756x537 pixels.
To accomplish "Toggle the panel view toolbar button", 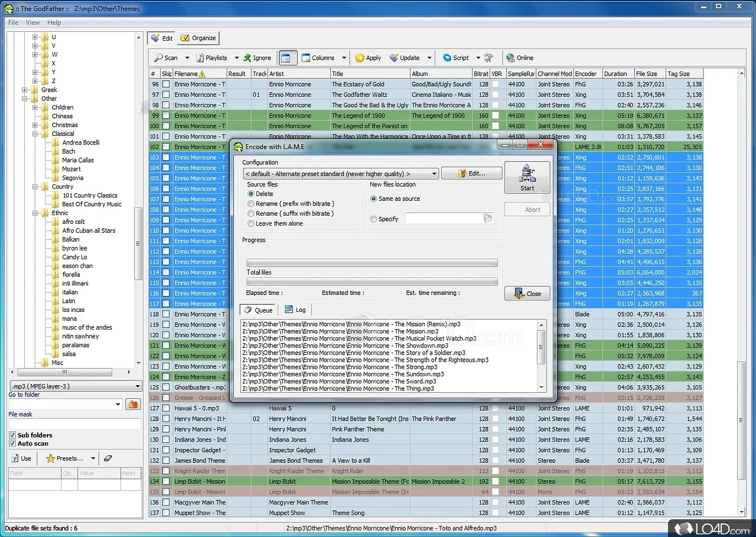I will 288,58.
